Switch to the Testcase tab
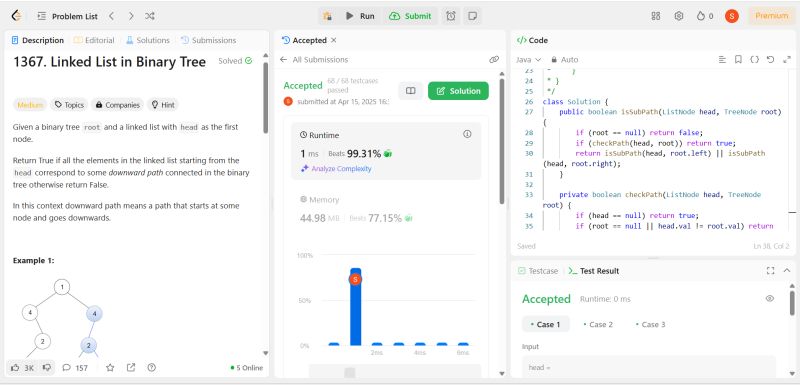 click(x=538, y=271)
